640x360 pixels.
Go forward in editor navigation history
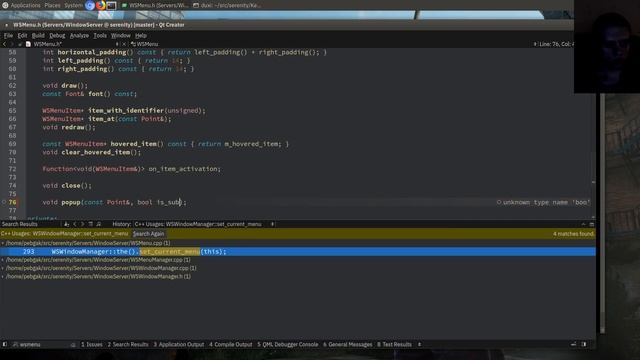(x=12, y=44)
